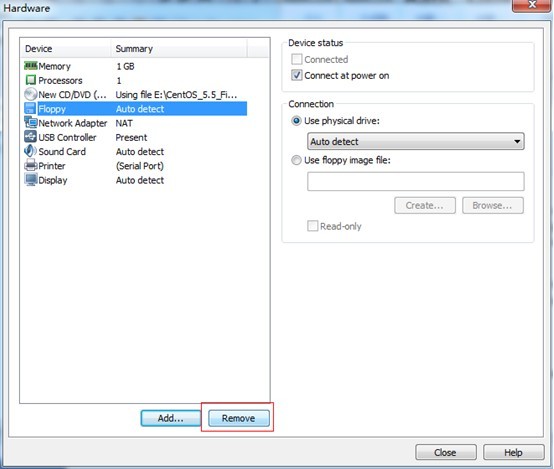Click the New CD/DVD disc icon
The image size is (554, 469).
coord(31,94)
